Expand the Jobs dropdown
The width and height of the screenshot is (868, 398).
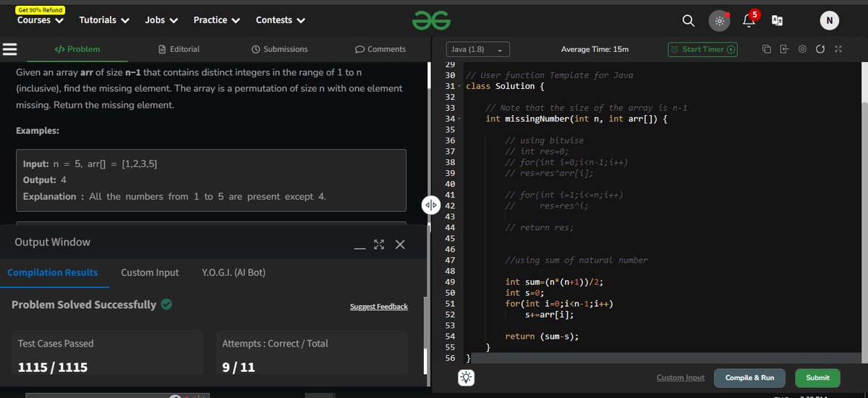(x=161, y=20)
